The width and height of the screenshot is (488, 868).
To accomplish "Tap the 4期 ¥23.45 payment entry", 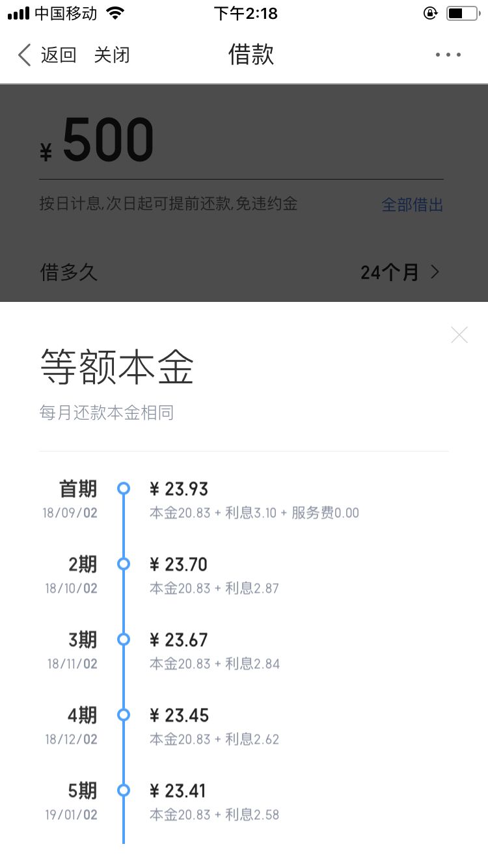I will pos(187,716).
